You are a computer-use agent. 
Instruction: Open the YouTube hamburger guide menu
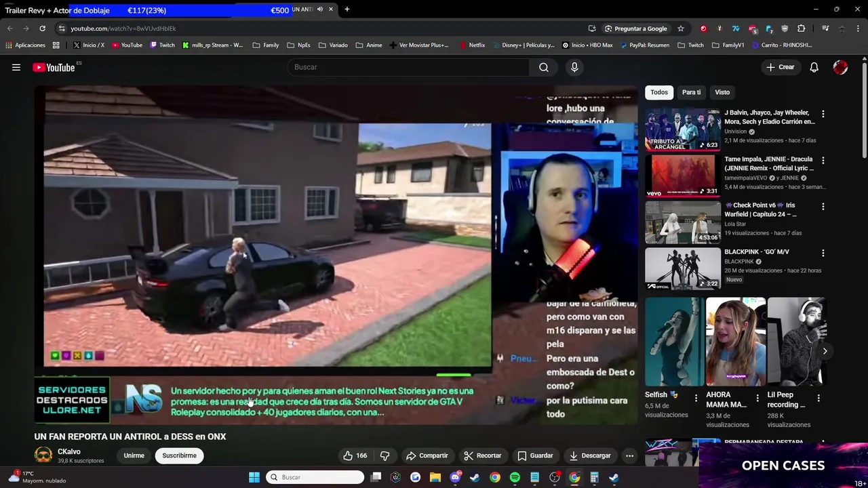(16, 67)
